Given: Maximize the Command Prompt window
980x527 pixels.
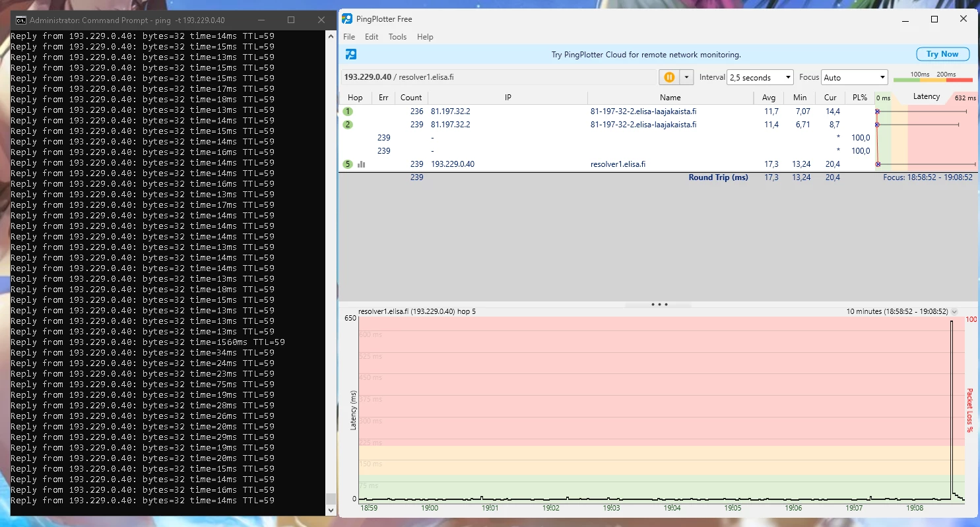Looking at the screenshot, I should pos(291,20).
